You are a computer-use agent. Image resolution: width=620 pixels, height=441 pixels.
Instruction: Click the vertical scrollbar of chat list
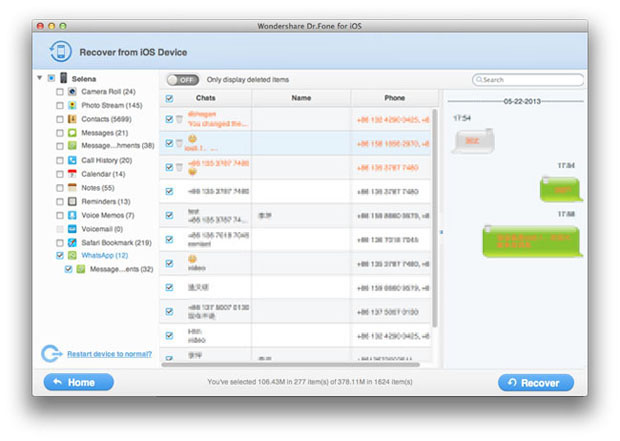click(x=435, y=218)
